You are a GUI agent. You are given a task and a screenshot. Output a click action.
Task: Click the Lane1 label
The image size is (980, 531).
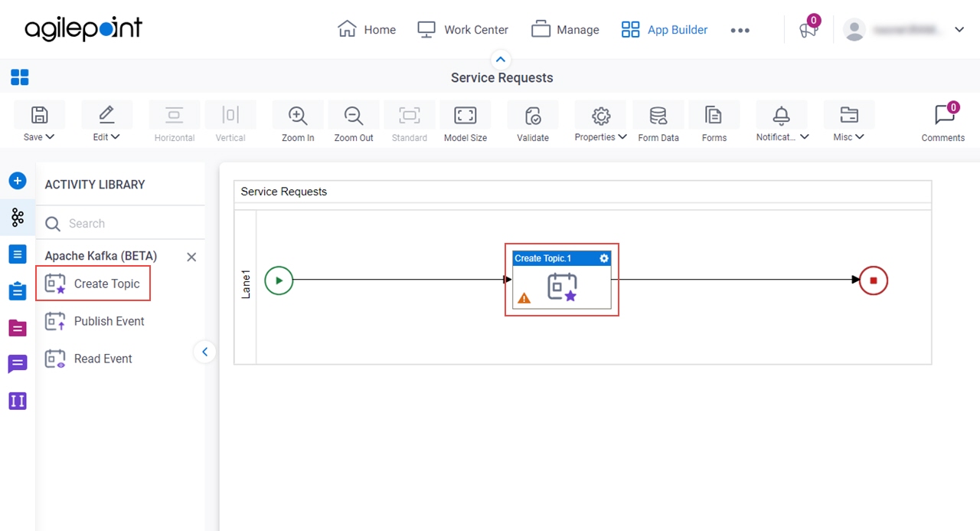(246, 284)
